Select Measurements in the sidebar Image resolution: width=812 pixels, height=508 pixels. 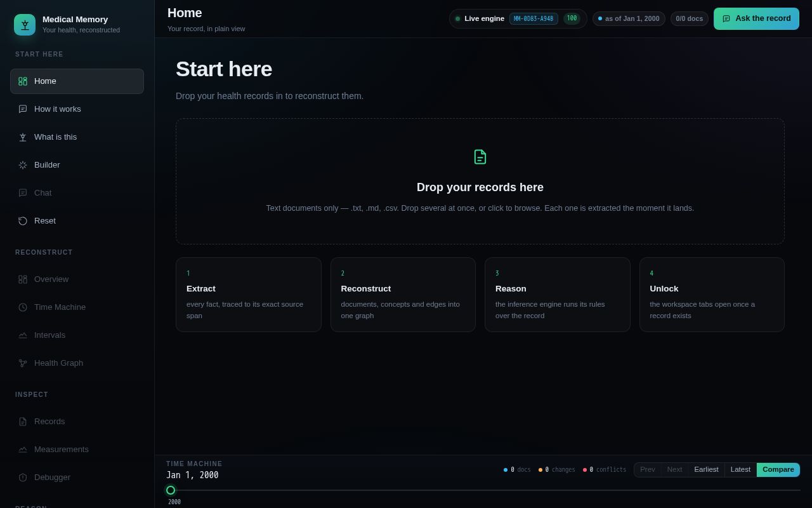[x=77, y=450]
